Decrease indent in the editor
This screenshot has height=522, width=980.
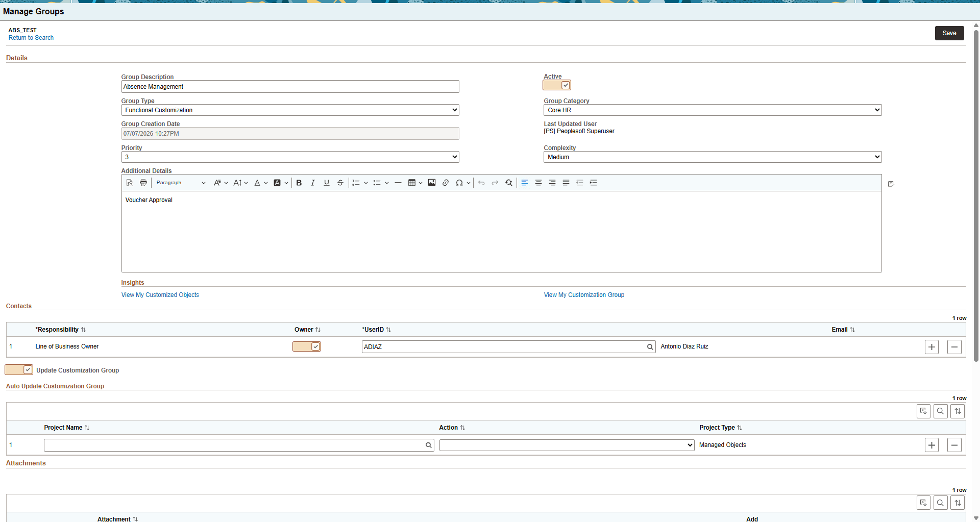[580, 183]
